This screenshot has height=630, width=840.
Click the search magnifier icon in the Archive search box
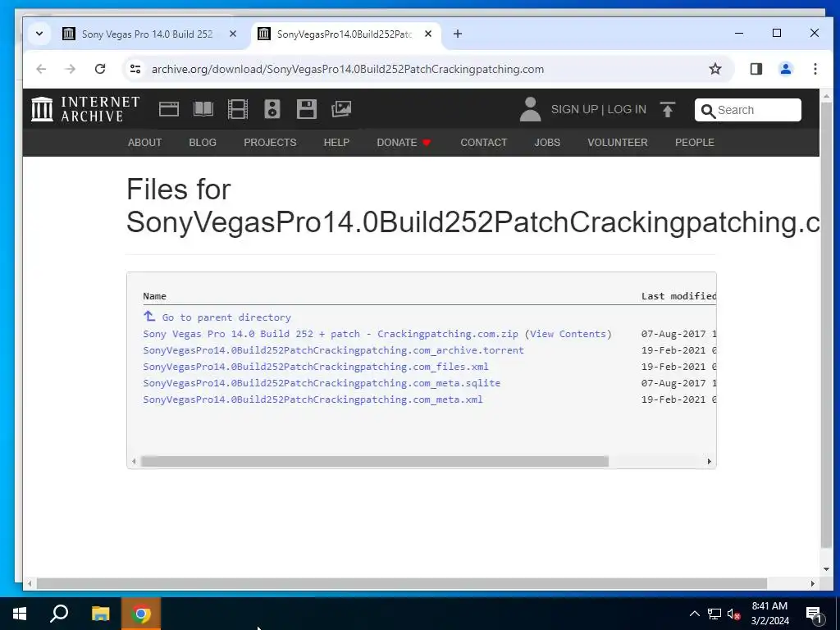click(708, 111)
